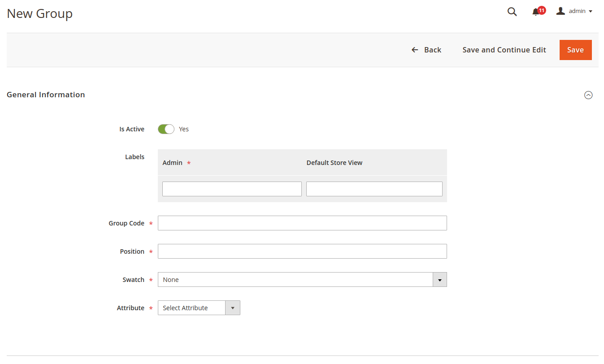Open the Attribute dropdown arrow button
Image resolution: width=604 pixels, height=364 pixels.
[233, 308]
